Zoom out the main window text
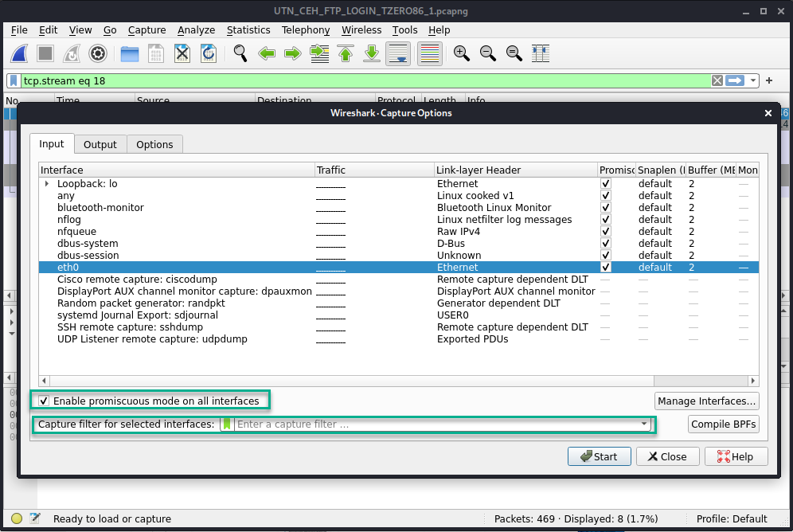The image size is (793, 532). pyautogui.click(x=487, y=53)
